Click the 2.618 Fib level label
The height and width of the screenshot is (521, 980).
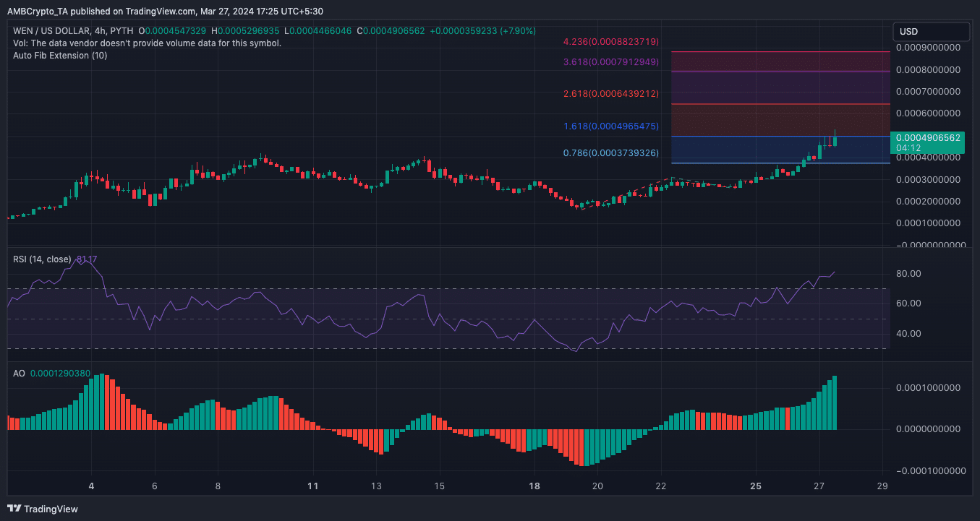[x=611, y=94]
